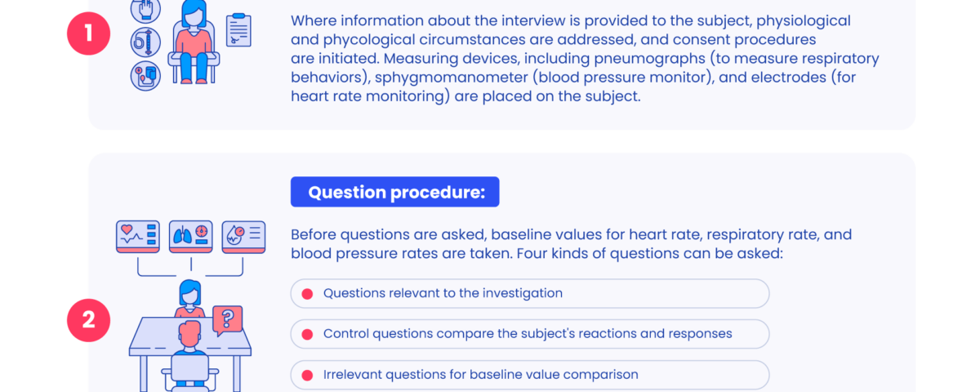The image size is (980, 392).
Task: Click 'Irrelevant questions for baseline value comparison'
Action: 530,375
